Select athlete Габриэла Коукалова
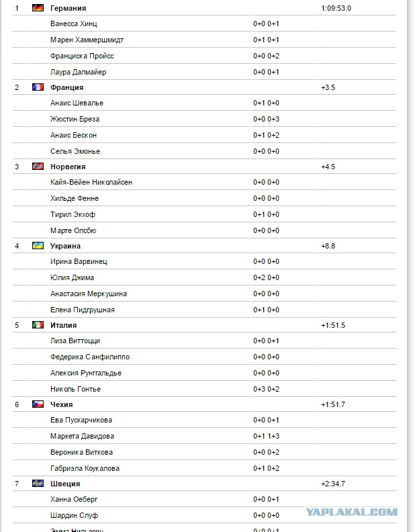Viewport: 415px width, 532px height. point(85,468)
